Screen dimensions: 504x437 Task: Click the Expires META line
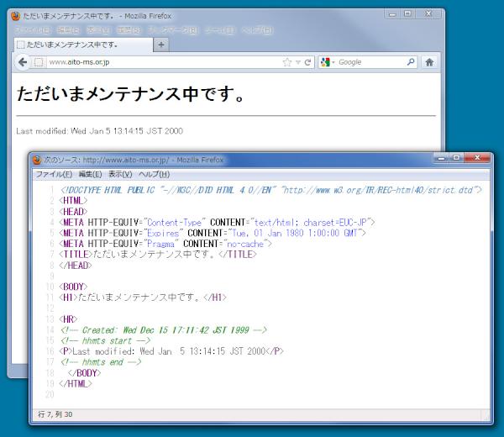[x=213, y=233]
